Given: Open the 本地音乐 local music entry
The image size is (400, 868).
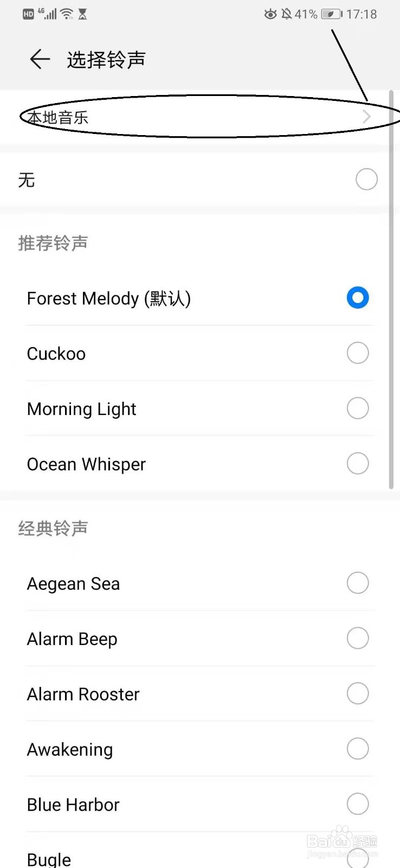Looking at the screenshot, I should pos(58,118).
